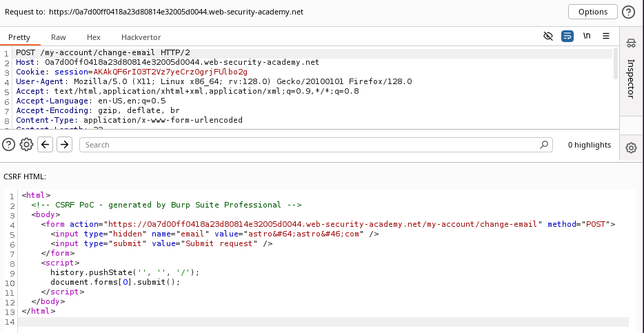Go to next search match arrow

click(x=64, y=145)
